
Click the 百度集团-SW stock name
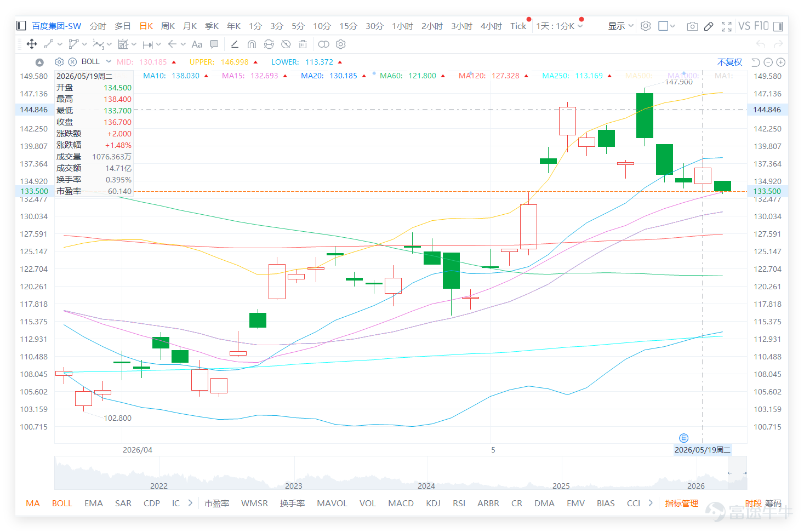tap(56, 26)
